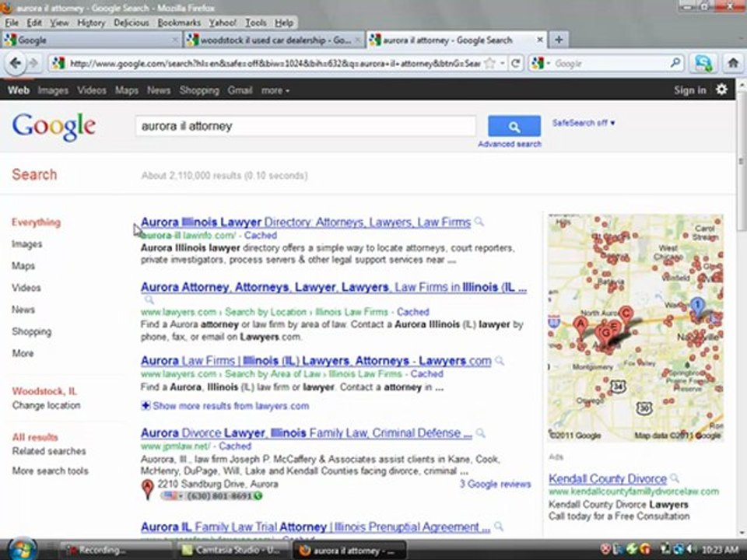Click the browser Back arrow button
Screen dimensions: 747x560
pyautogui.click(x=15, y=63)
